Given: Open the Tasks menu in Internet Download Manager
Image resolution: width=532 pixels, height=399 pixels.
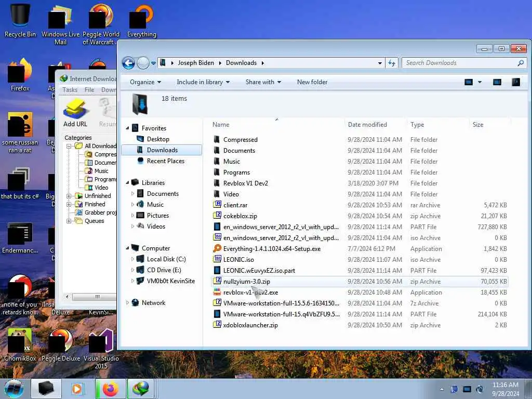Looking at the screenshot, I should click(70, 90).
